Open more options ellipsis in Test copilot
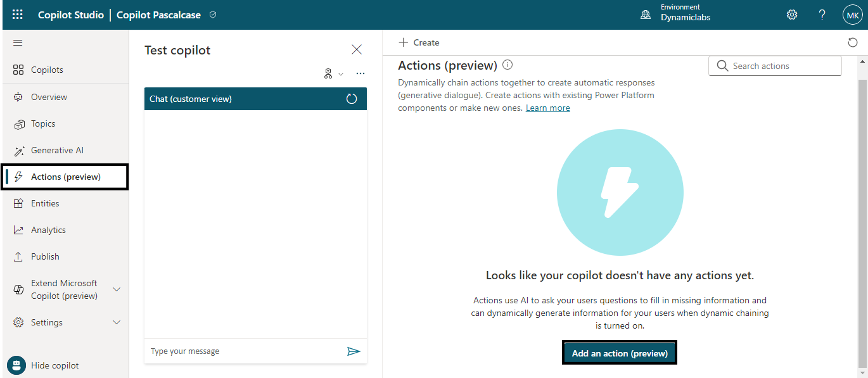Screen dimensions: 868x378 tap(361, 73)
